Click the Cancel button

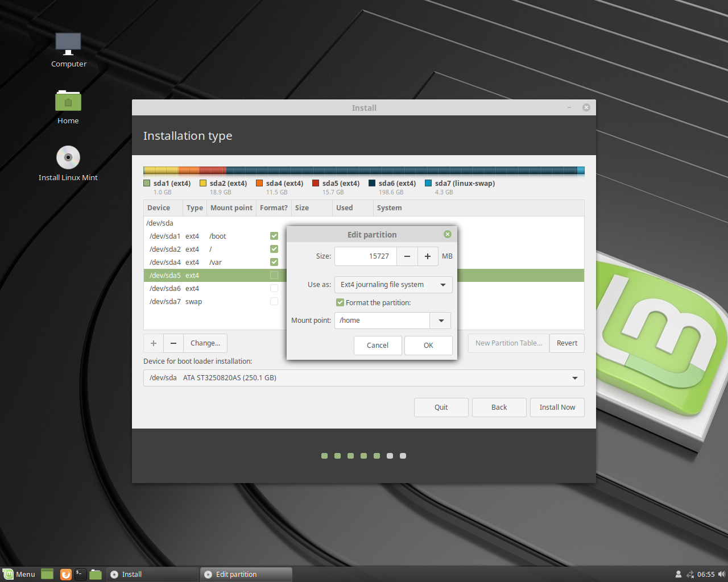378,346
